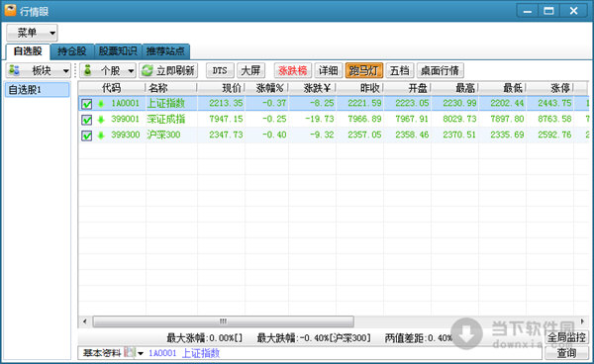Click the 全局监控 button
Viewport: 594px width, 364px height.
click(566, 336)
